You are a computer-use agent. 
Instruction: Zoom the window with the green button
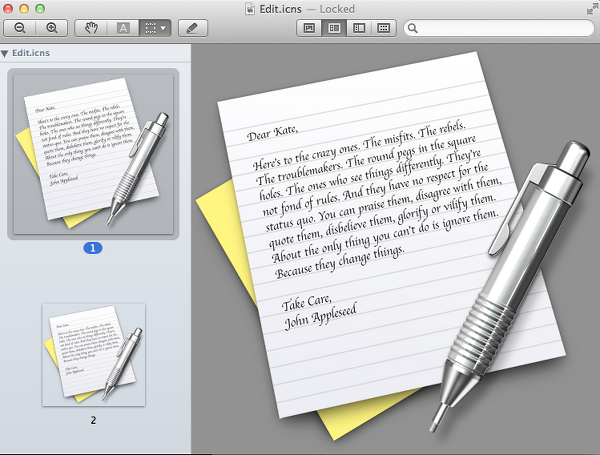tap(40, 8)
